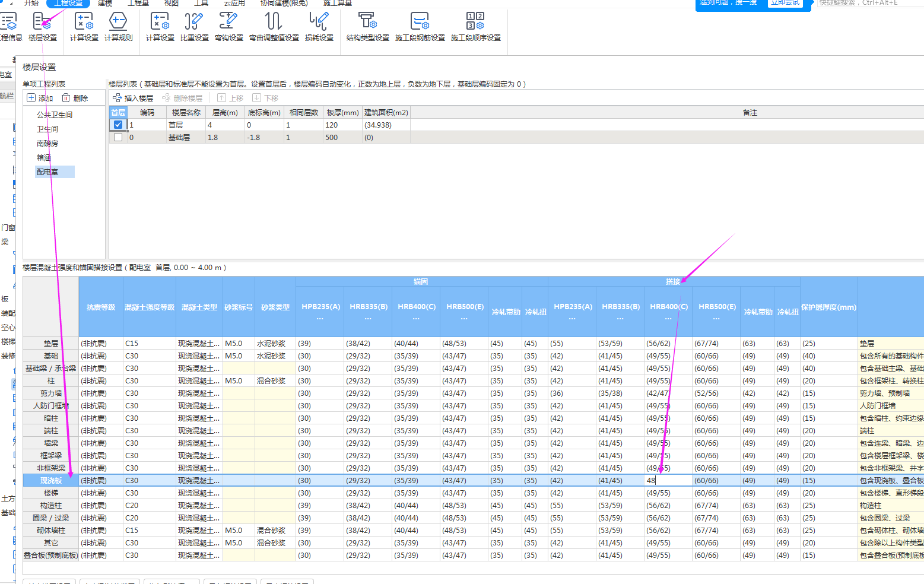The height and width of the screenshot is (584, 924).
Task: Select 叠合板(预制底板) row header
Action: tap(51, 556)
